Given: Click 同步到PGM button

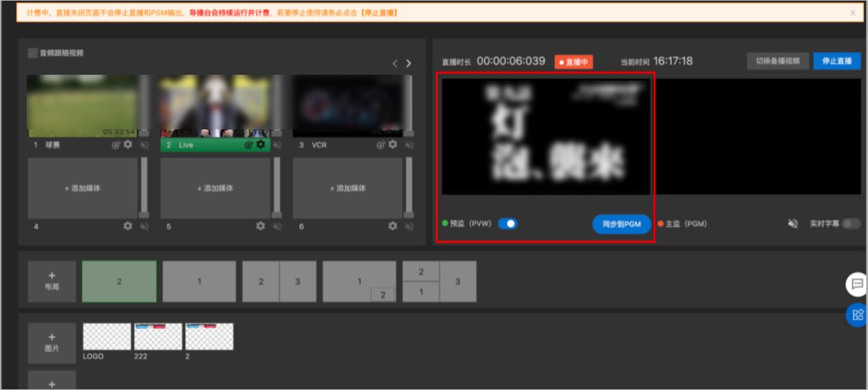Looking at the screenshot, I should [x=622, y=224].
